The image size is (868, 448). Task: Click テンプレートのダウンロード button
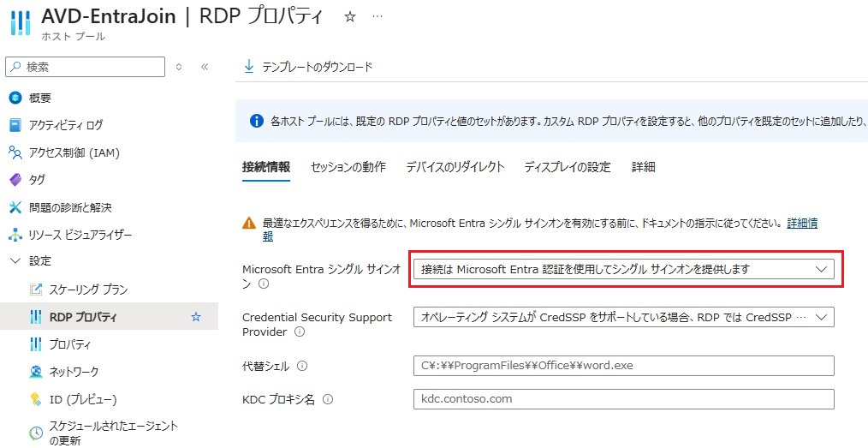(308, 67)
